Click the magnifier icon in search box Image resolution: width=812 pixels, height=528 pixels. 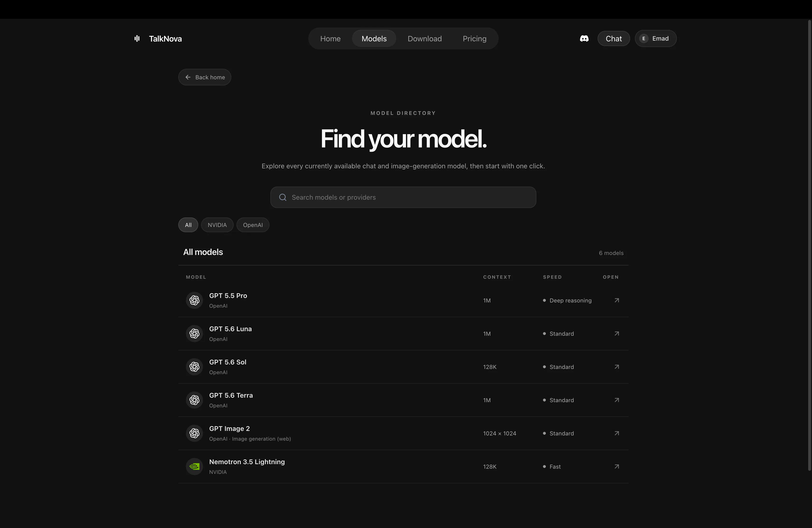point(283,198)
